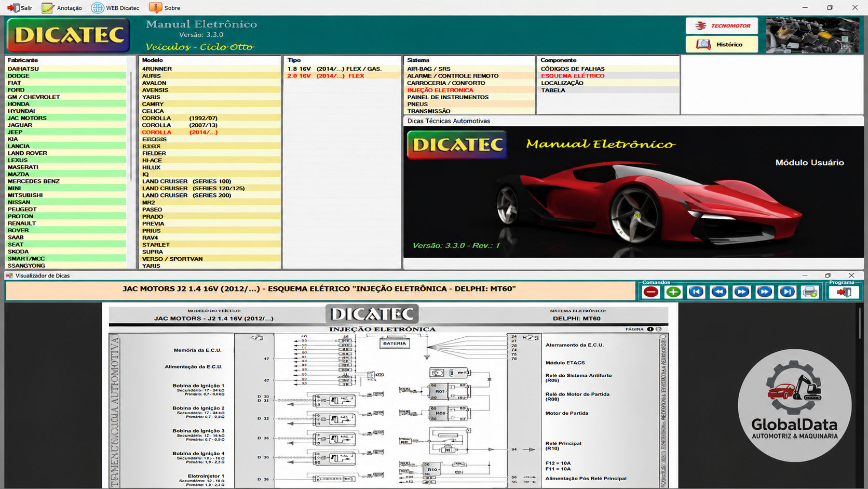Select JAC MOTORS in Fabricante list

click(x=66, y=118)
